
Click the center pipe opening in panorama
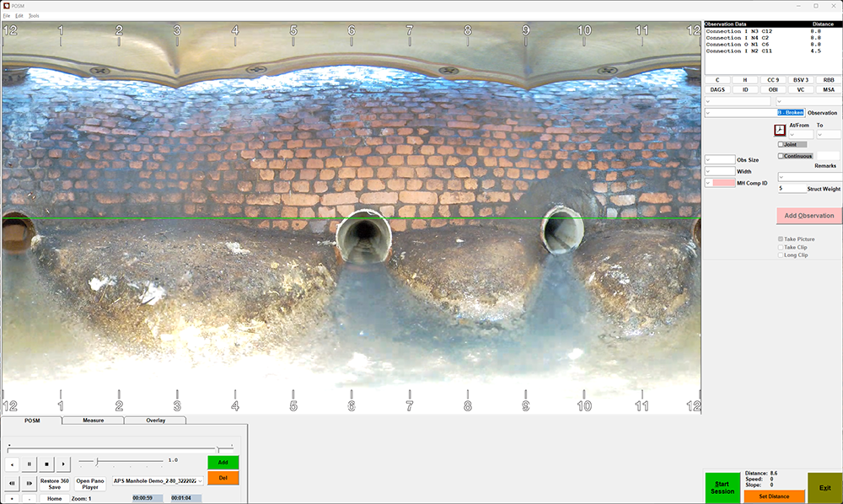click(x=364, y=236)
